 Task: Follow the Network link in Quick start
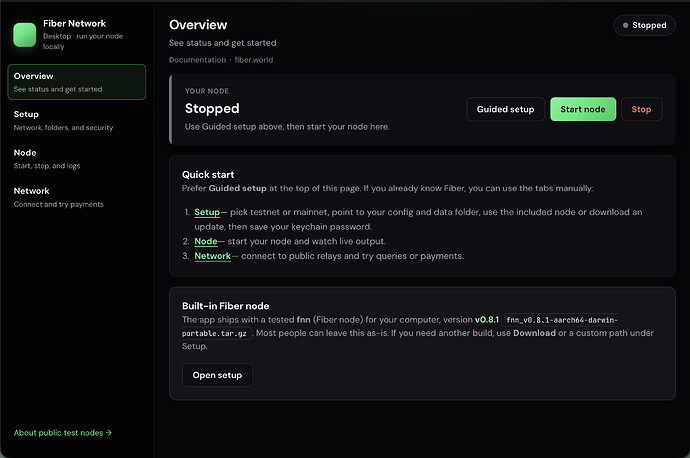coord(212,256)
